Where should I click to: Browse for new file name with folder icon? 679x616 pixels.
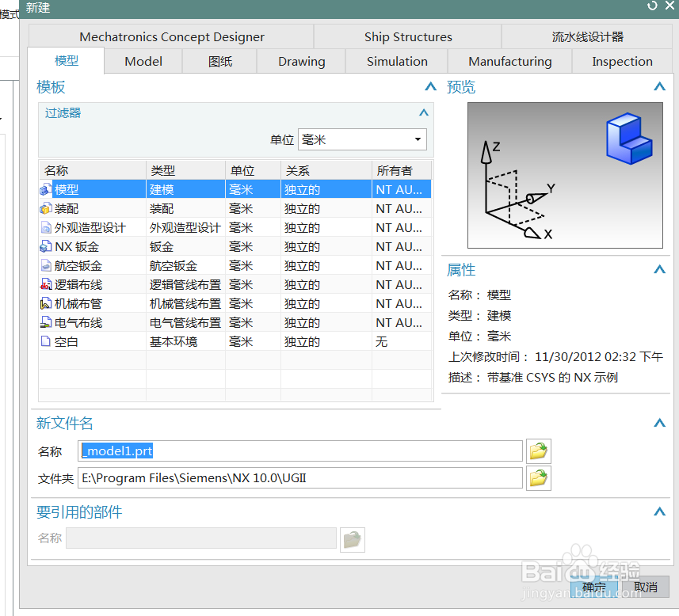[538, 451]
